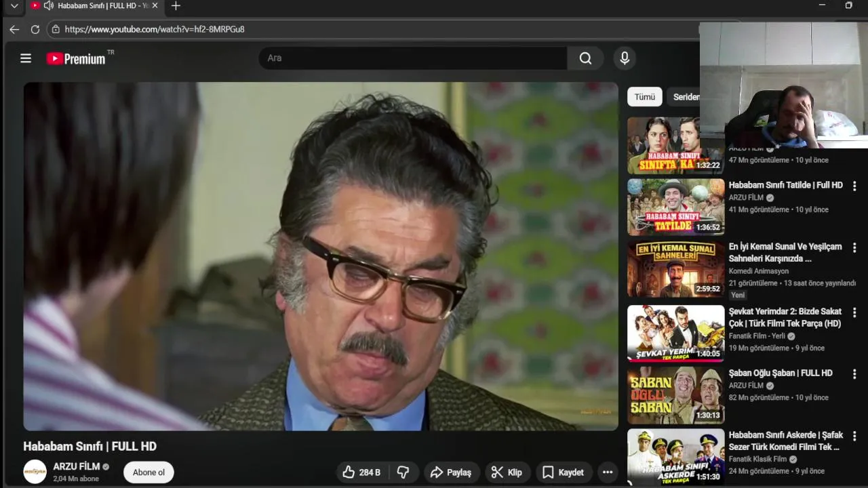Viewport: 868px width, 488px height.
Task: Open the YouTube hamburger guide menu
Action: [x=26, y=58]
